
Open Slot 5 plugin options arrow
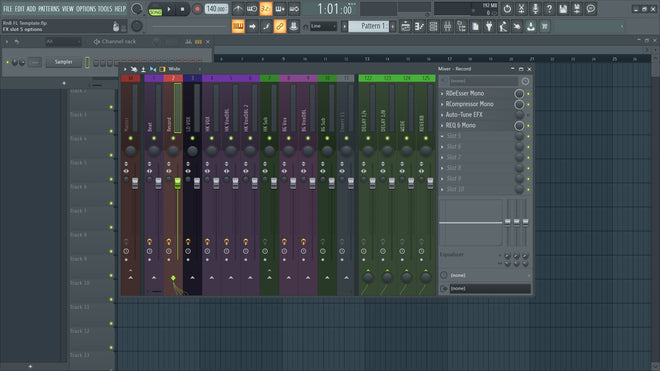click(442, 136)
